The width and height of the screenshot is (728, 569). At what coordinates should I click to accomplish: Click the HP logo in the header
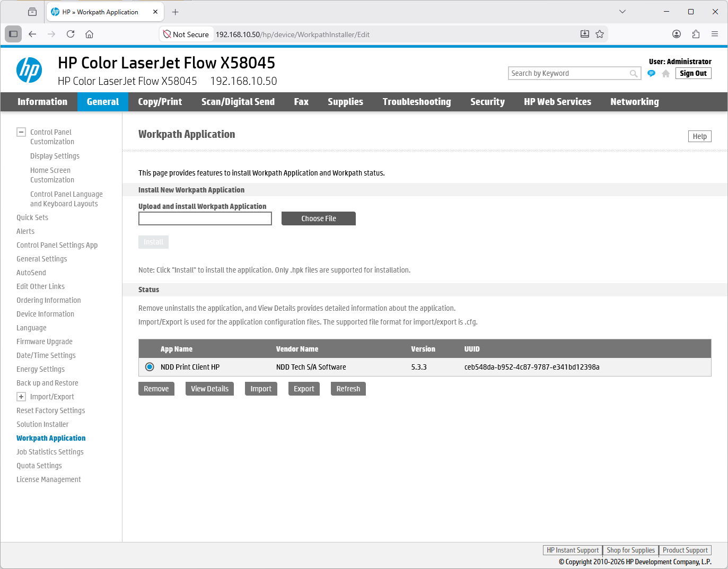point(29,70)
